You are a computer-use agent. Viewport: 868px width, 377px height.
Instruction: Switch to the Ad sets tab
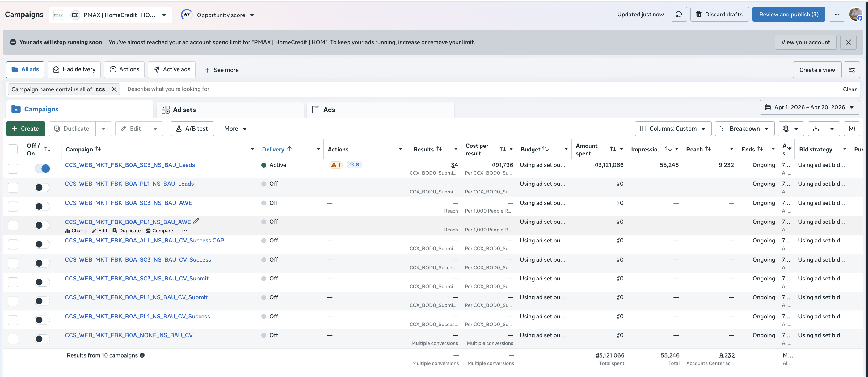coord(230,110)
